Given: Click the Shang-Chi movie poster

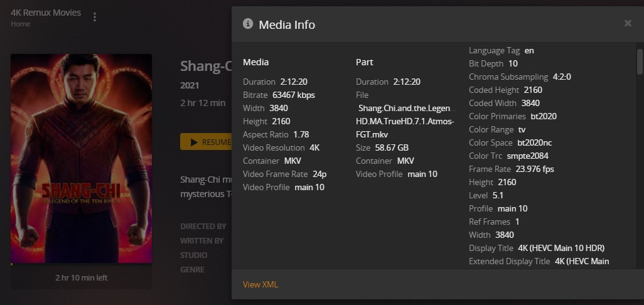Looking at the screenshot, I should coord(82,158).
